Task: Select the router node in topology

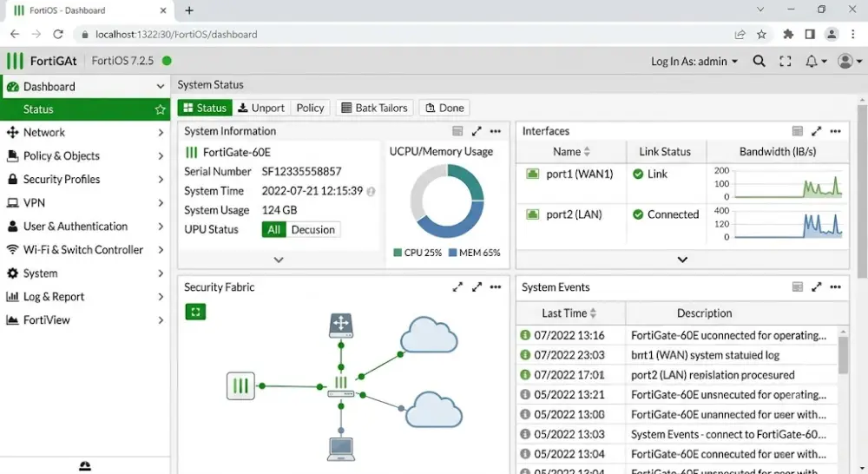Action: coord(341,325)
